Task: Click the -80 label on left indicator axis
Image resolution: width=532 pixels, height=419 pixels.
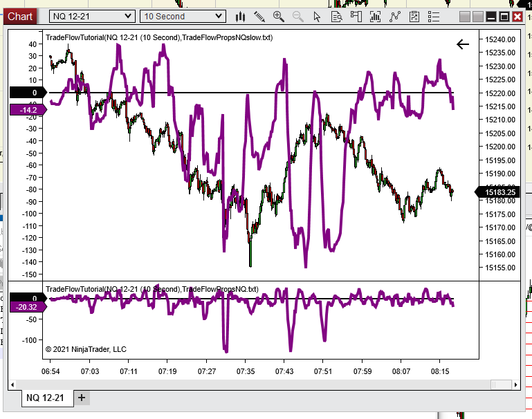Action: click(x=31, y=189)
